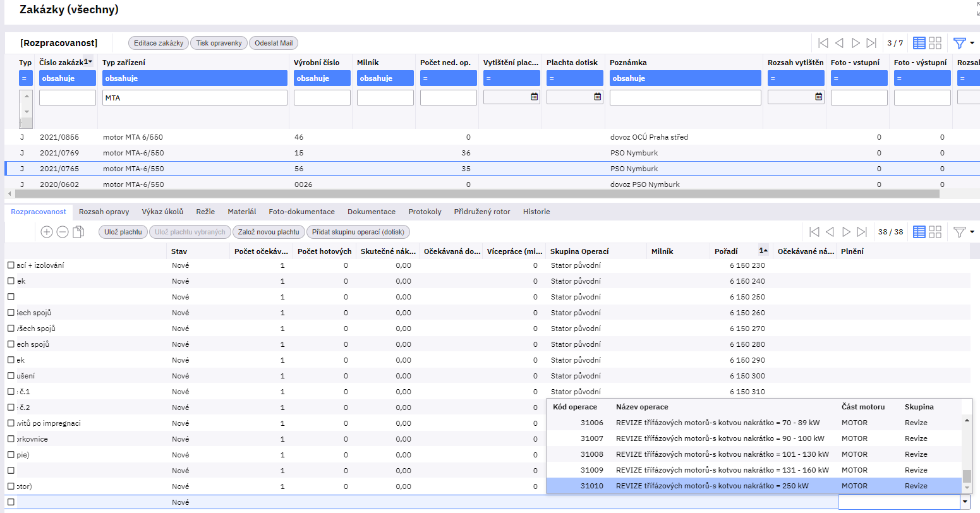The height and width of the screenshot is (513, 980).
Task: Select checkbox of the empty new bottom row
Action: click(x=11, y=502)
